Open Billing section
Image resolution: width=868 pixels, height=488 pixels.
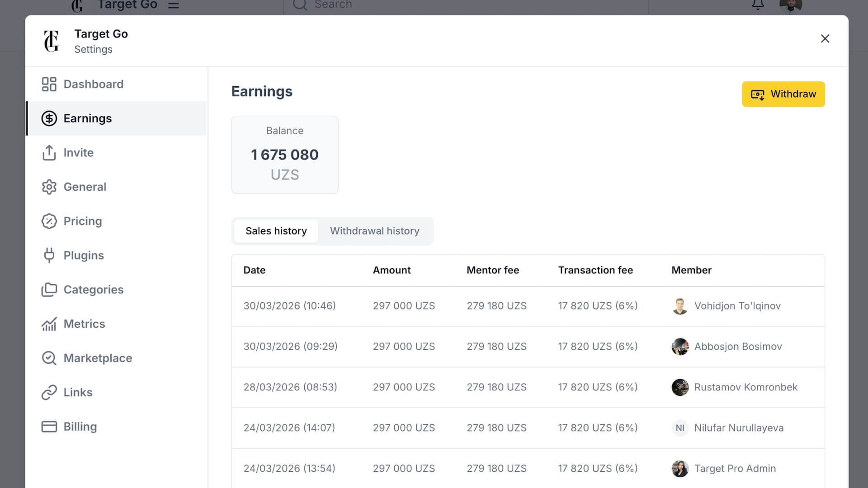coord(117,427)
